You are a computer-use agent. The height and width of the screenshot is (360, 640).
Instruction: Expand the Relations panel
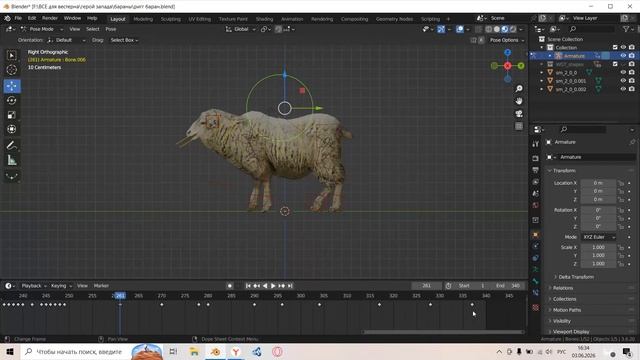pos(563,288)
